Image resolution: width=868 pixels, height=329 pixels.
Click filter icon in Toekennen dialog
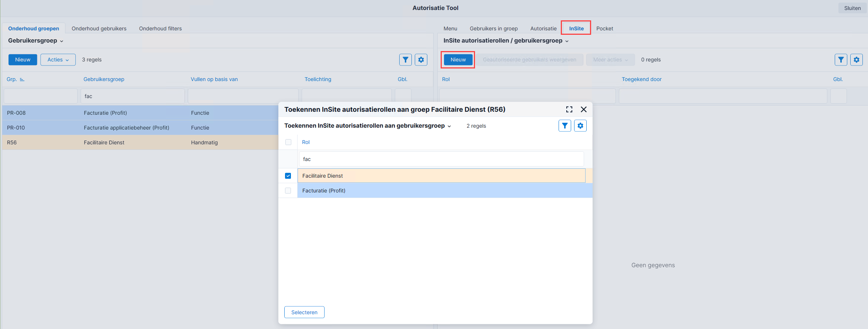(565, 126)
